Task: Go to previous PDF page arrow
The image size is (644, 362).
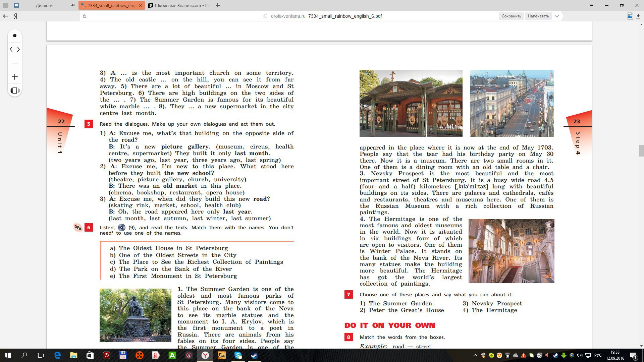Action: 11,49
